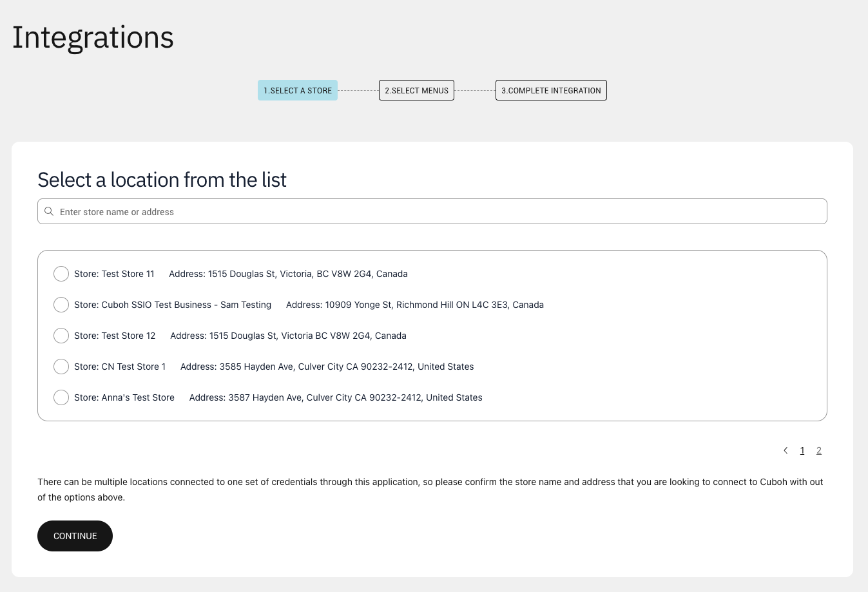The image size is (868, 592).
Task: Select the Cuboh SSIO Test Business radio button
Action: tap(61, 305)
